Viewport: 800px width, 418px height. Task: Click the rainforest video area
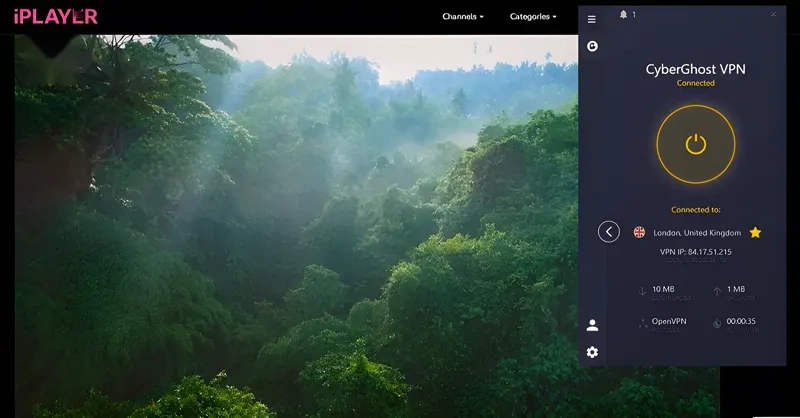[x=300, y=230]
